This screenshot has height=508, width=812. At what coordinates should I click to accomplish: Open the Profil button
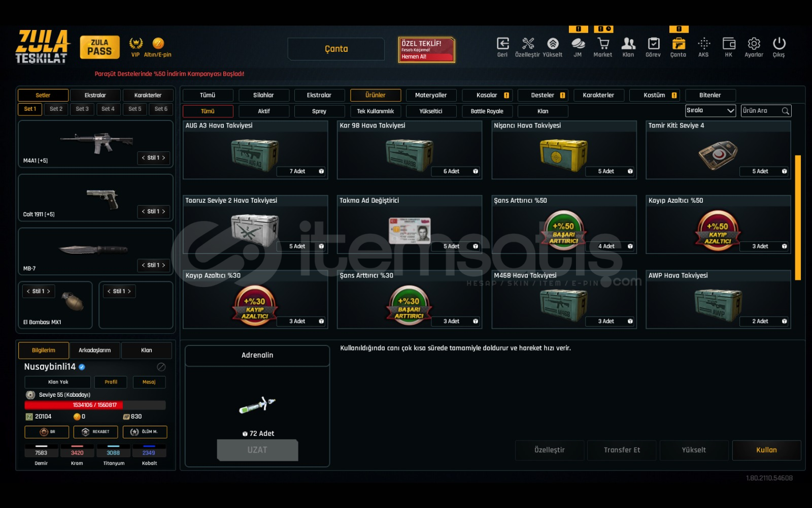tap(111, 382)
